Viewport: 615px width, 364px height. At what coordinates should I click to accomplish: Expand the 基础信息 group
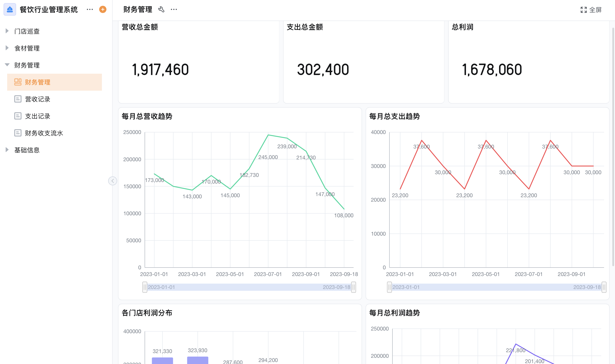coord(7,150)
